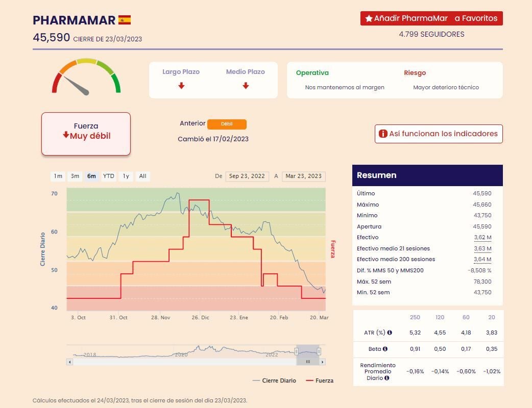Click the navigator right range handle
The image size is (532, 408).
click(319, 351)
